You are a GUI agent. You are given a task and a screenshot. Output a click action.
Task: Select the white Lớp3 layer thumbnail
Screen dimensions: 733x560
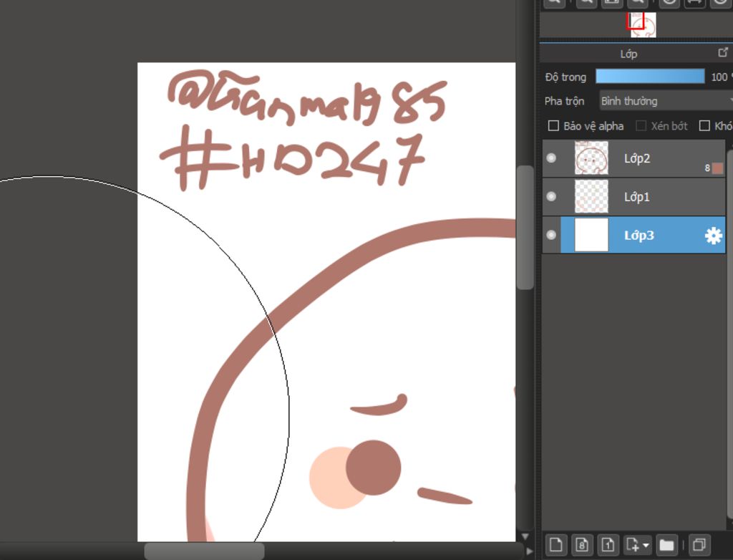pos(591,235)
